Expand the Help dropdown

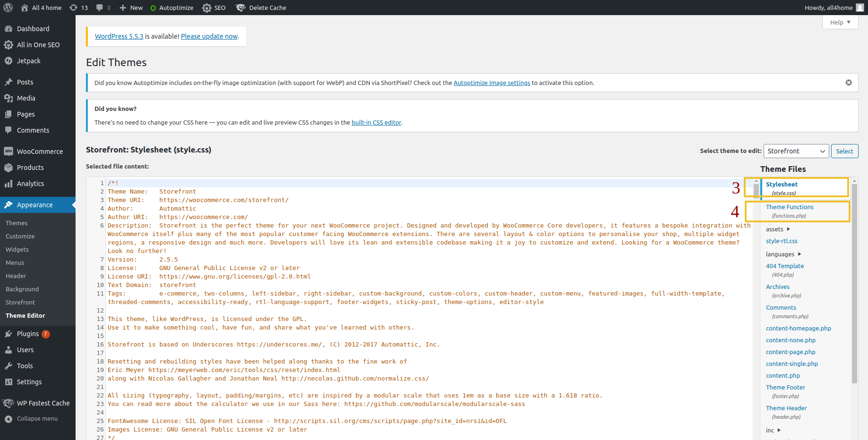click(840, 22)
